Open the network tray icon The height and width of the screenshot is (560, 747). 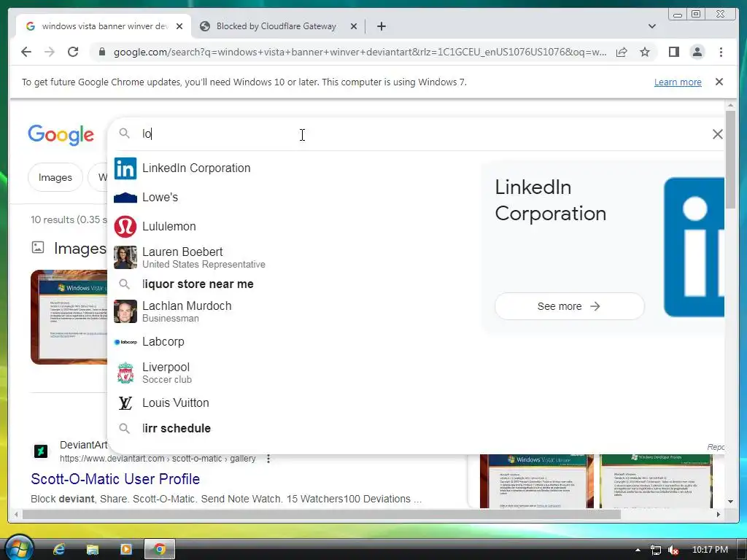pyautogui.click(x=656, y=550)
